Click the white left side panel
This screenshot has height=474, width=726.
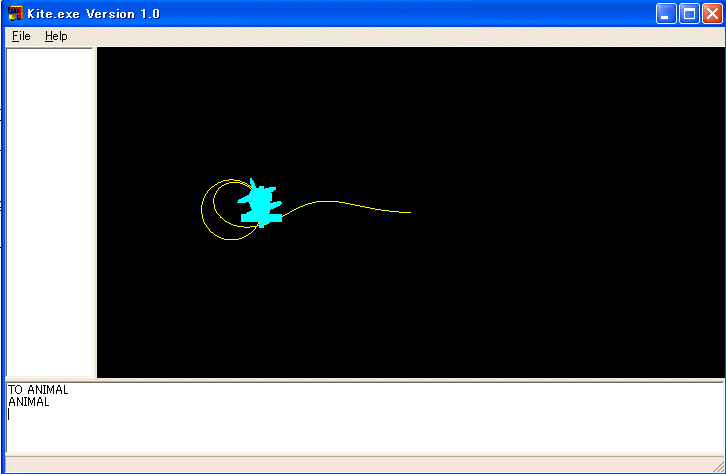tap(50, 212)
